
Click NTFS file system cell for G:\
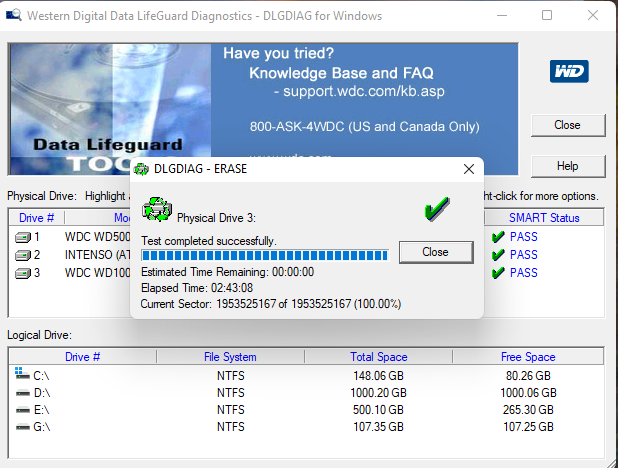coord(231,427)
